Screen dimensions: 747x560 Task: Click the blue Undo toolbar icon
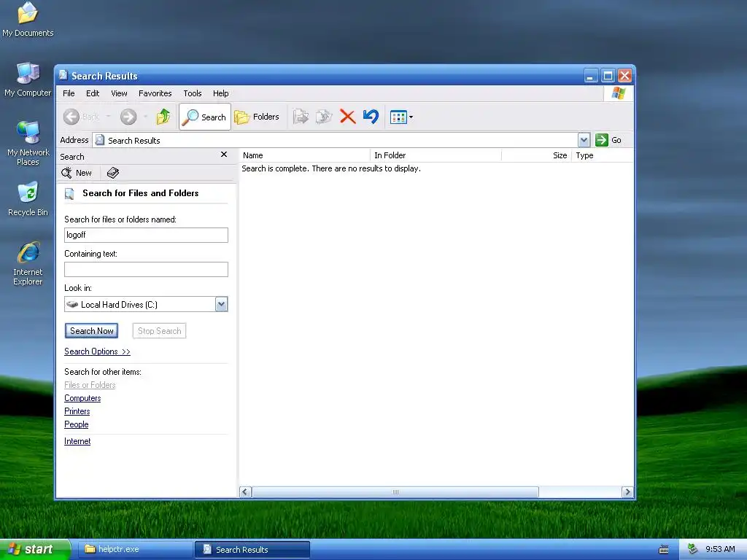tap(371, 117)
